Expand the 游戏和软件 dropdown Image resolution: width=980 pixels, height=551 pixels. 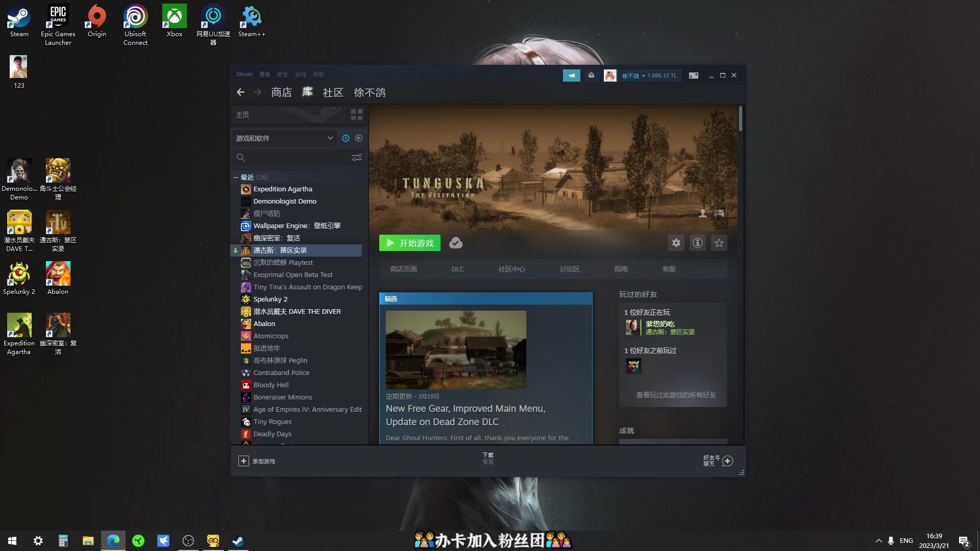click(x=284, y=138)
